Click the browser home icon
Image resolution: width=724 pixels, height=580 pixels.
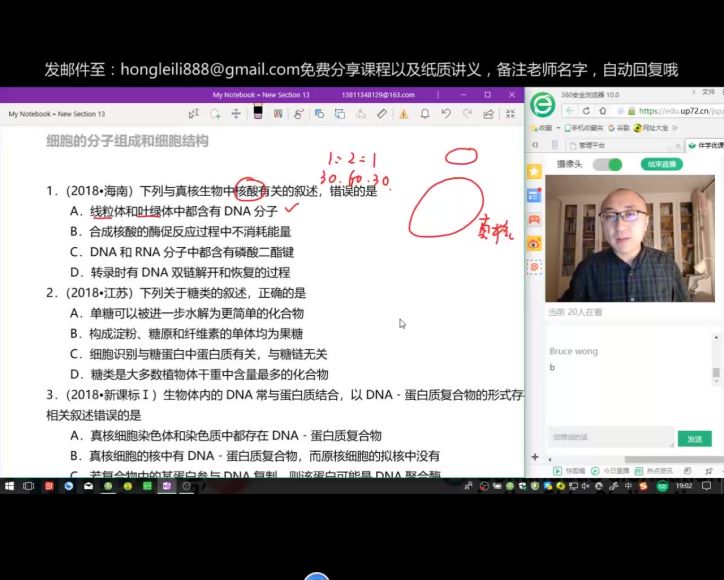(603, 111)
